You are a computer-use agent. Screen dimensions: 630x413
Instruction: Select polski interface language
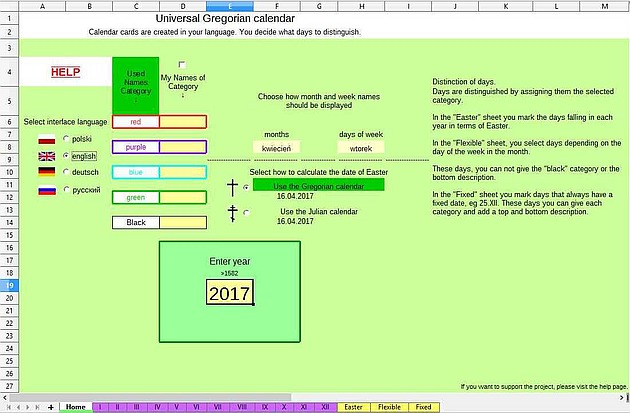tap(67, 139)
